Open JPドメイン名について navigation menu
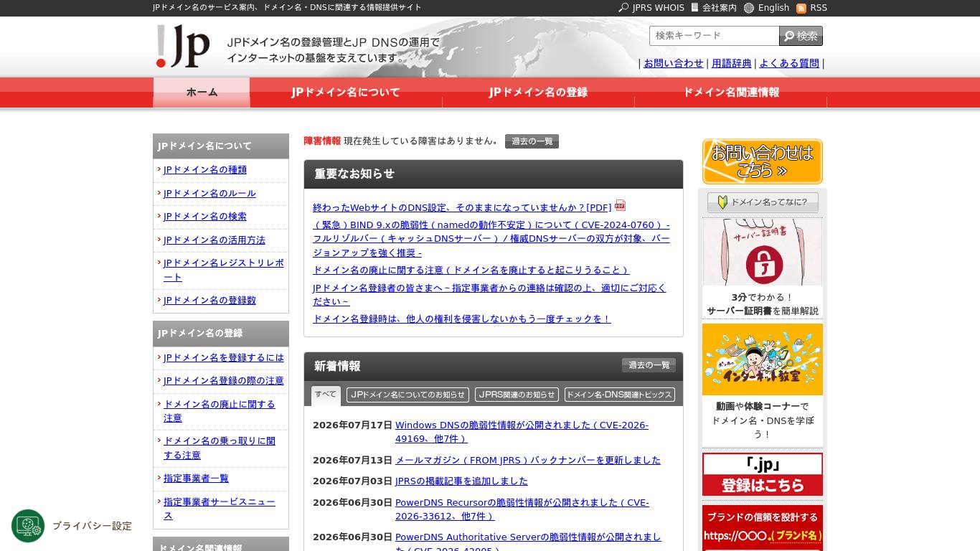The width and height of the screenshot is (980, 551). [346, 93]
